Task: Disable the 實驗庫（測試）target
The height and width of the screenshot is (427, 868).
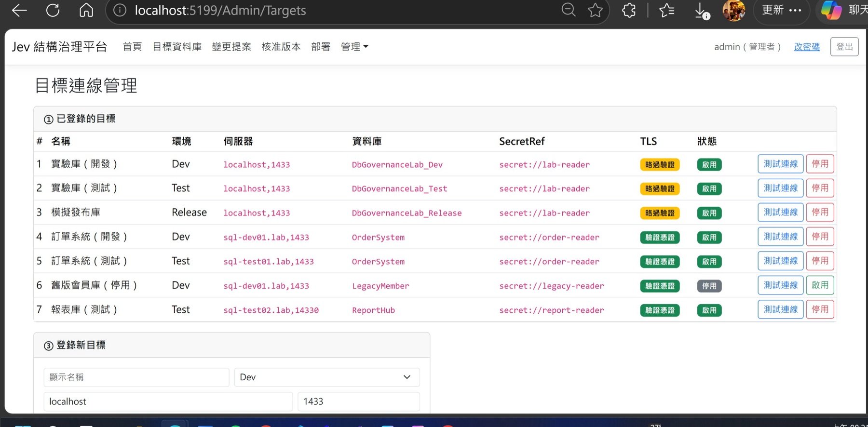Action: click(x=820, y=188)
